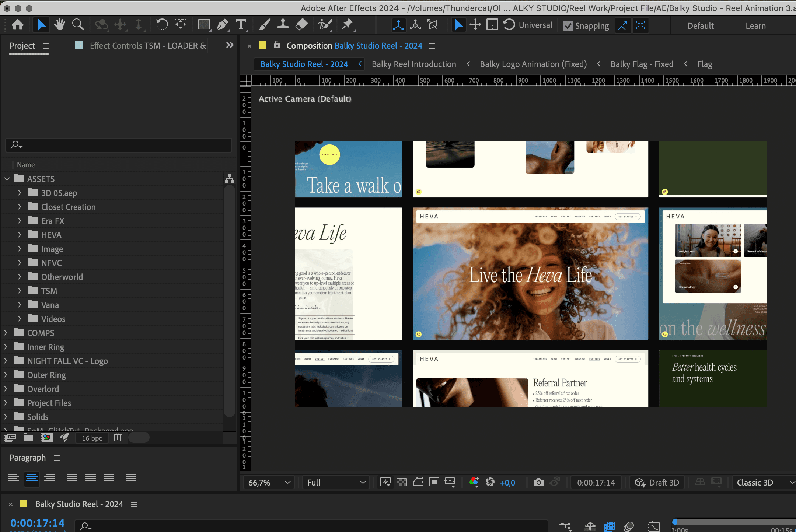Switch to the Default workspace
This screenshot has height=532, width=796.
(x=701, y=26)
